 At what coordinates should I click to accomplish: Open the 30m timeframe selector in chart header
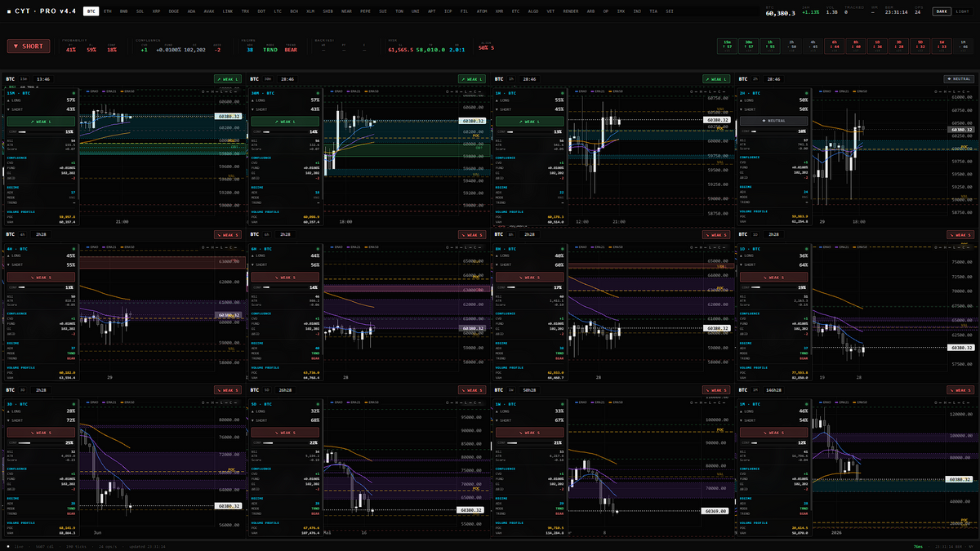click(x=267, y=79)
